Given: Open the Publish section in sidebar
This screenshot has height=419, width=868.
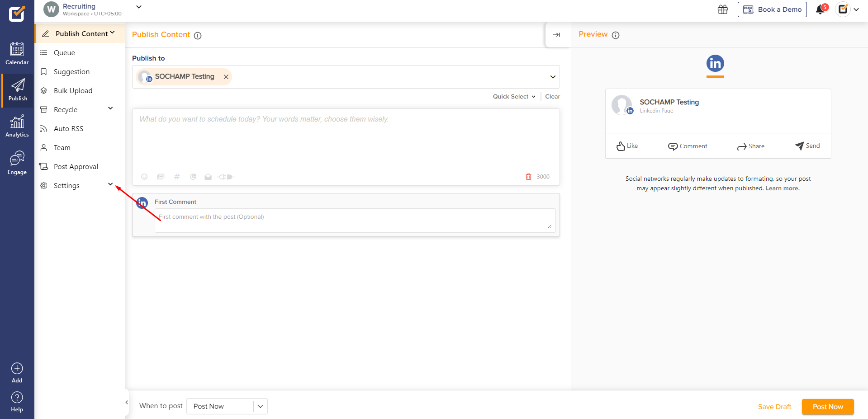Looking at the screenshot, I should pyautogui.click(x=18, y=90).
